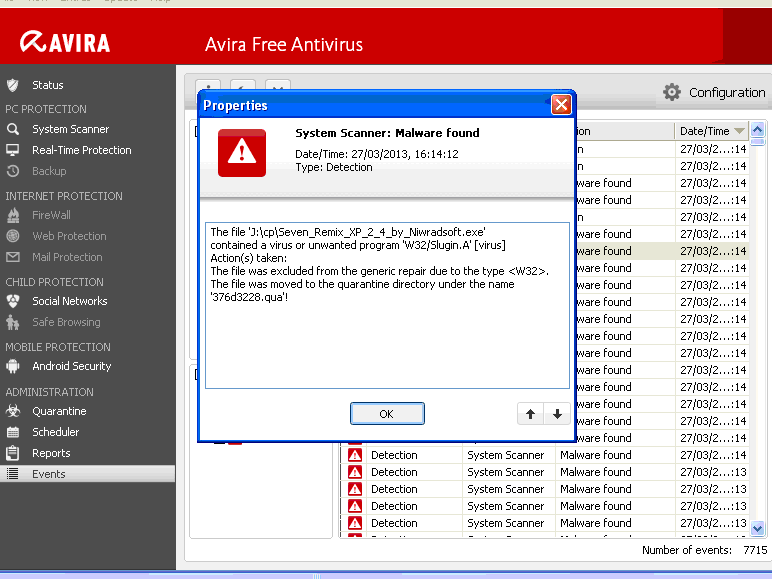
Task: Open the Reports section
Action: [x=51, y=453]
